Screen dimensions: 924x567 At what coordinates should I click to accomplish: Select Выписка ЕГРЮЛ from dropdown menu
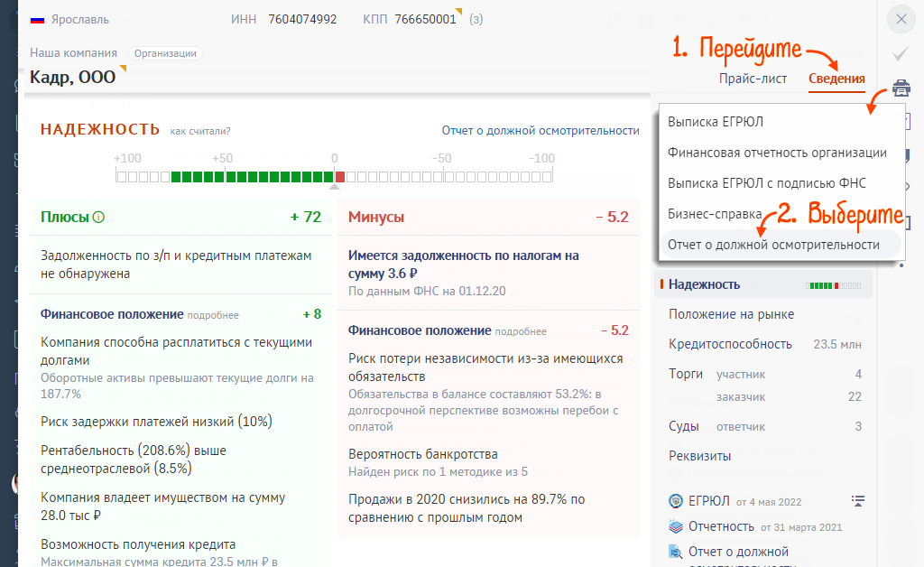[x=716, y=122]
